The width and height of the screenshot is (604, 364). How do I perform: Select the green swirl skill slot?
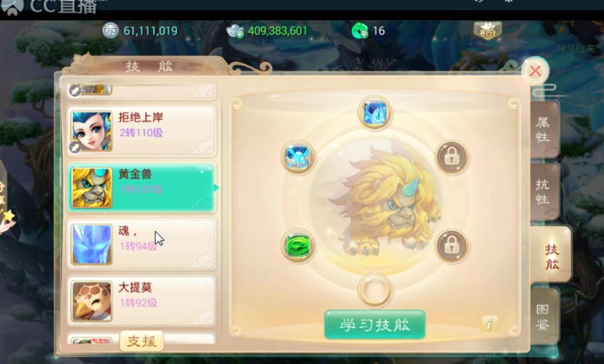tap(298, 245)
